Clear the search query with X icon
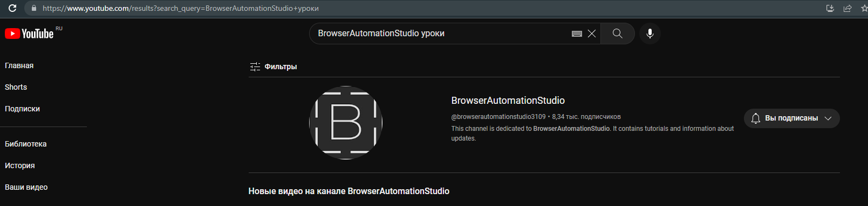The height and width of the screenshot is (206, 868). point(592,34)
